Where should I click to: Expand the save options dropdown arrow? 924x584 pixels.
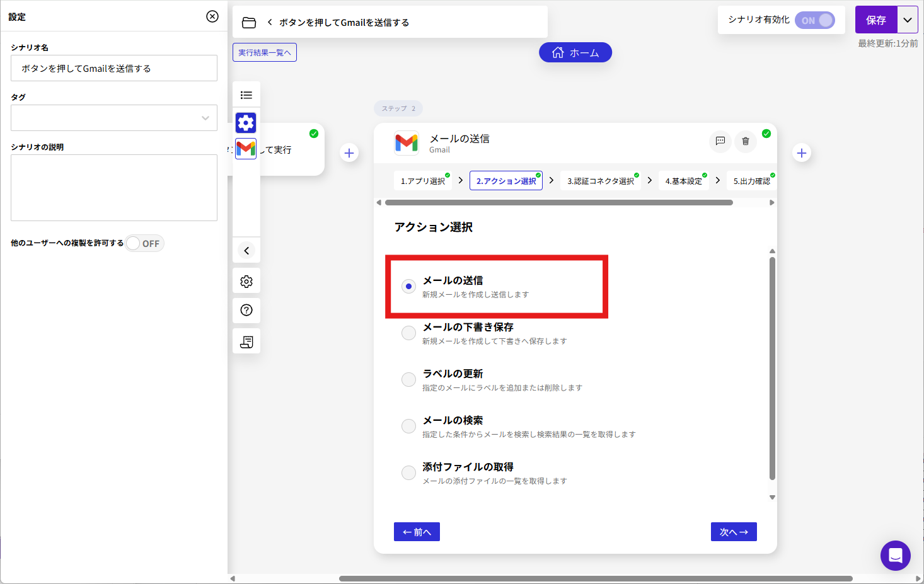[x=908, y=20]
